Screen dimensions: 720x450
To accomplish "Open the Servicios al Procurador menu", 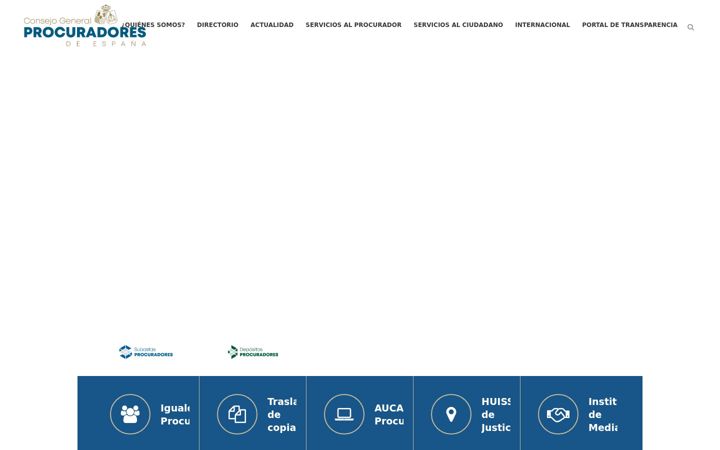I will coord(354,25).
